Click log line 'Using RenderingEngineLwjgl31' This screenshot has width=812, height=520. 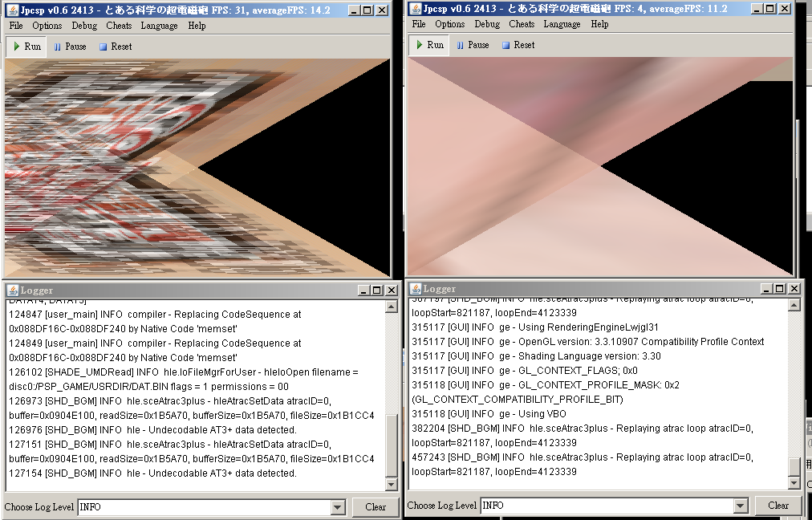pos(535,327)
